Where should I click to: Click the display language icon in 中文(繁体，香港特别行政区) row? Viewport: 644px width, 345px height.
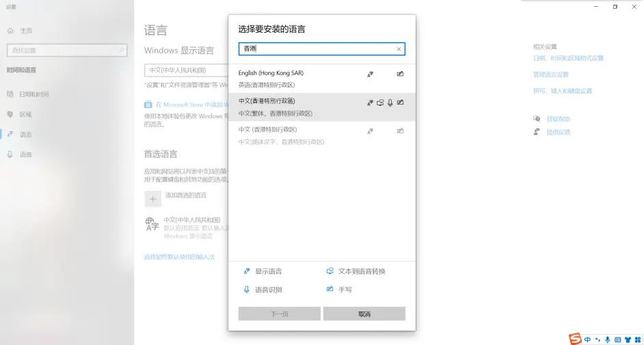coord(370,102)
